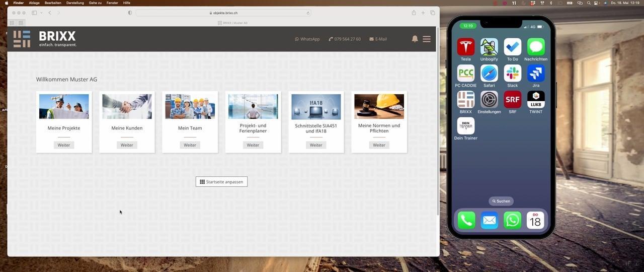This screenshot has height=272, width=644.
Task: Reload the page in Safari address bar
Action: (308, 13)
